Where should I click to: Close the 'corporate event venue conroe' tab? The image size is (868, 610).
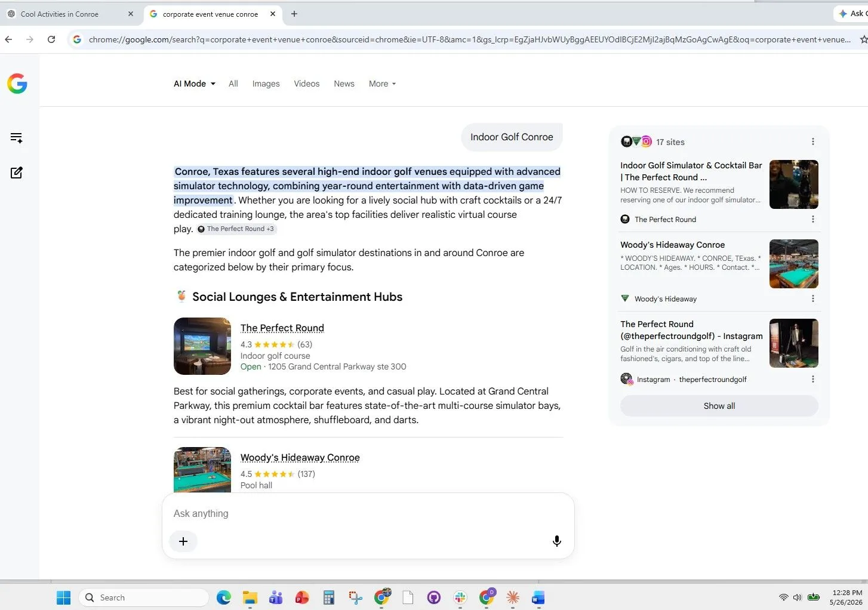273,14
